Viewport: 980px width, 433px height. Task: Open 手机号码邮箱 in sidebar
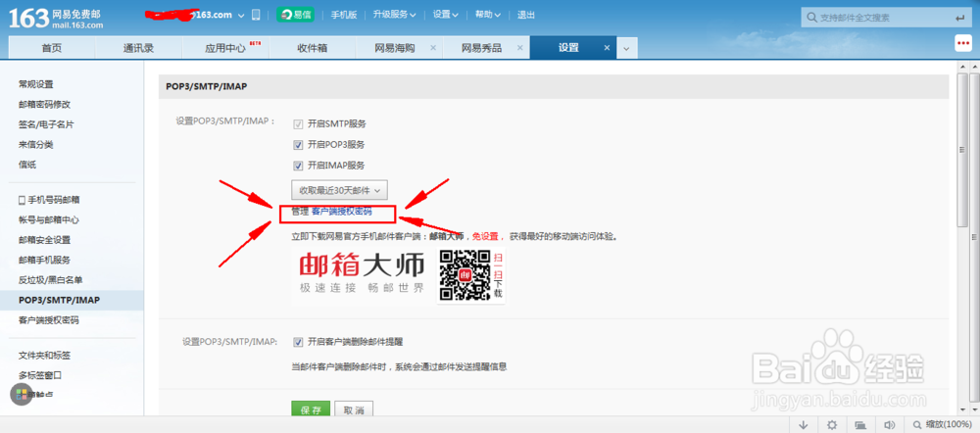pyautogui.click(x=49, y=200)
